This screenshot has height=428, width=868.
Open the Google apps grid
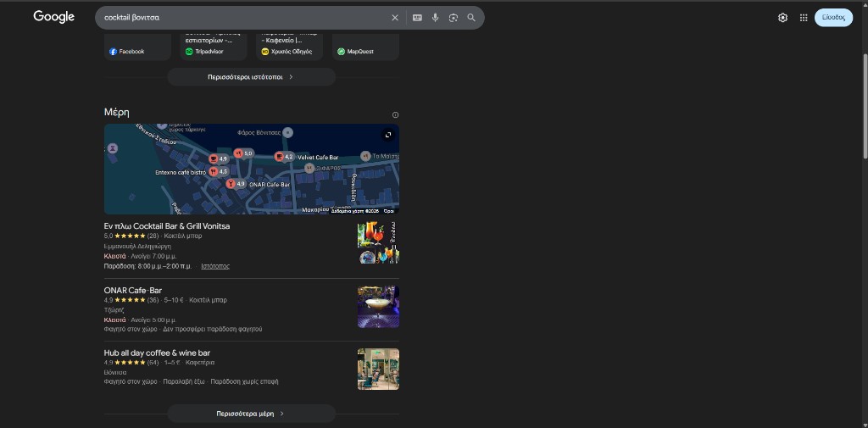pos(804,18)
